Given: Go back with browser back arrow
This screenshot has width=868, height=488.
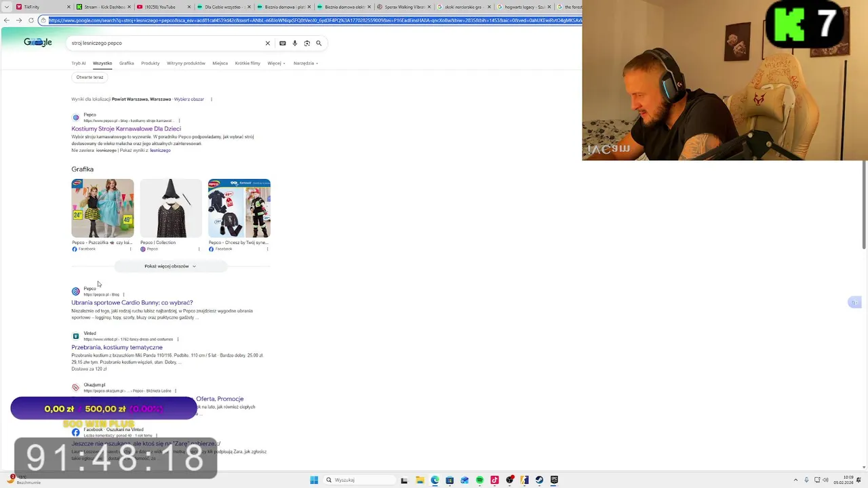Looking at the screenshot, I should [7, 20].
